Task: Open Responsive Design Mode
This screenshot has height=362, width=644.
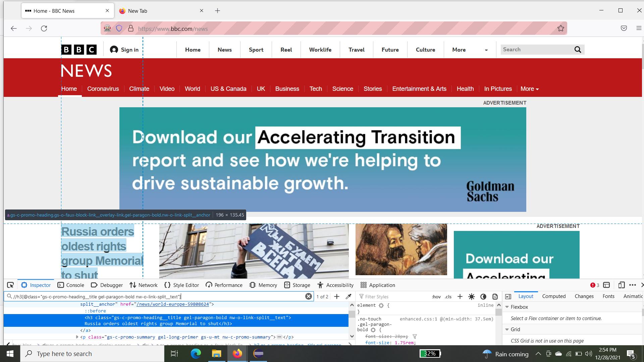Action: (x=621, y=285)
